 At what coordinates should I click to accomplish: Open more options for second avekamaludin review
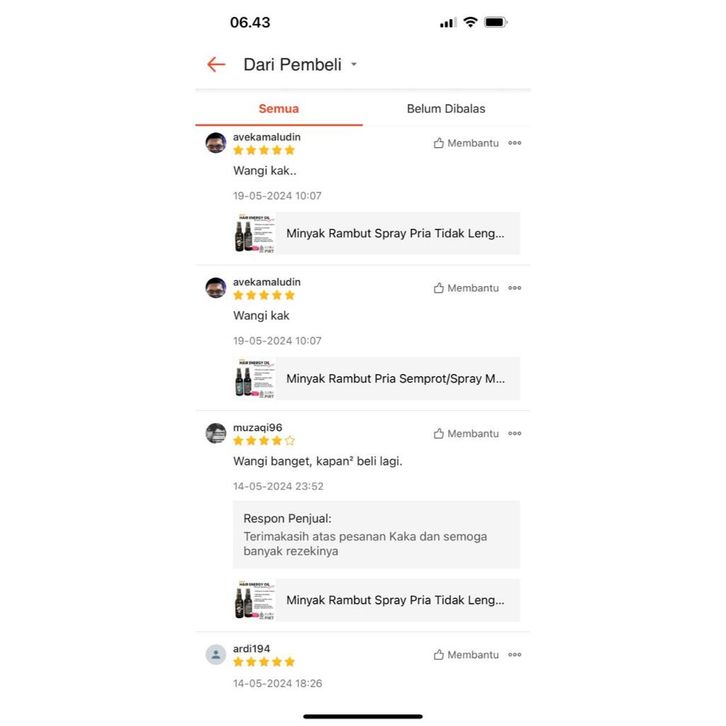[514, 288]
